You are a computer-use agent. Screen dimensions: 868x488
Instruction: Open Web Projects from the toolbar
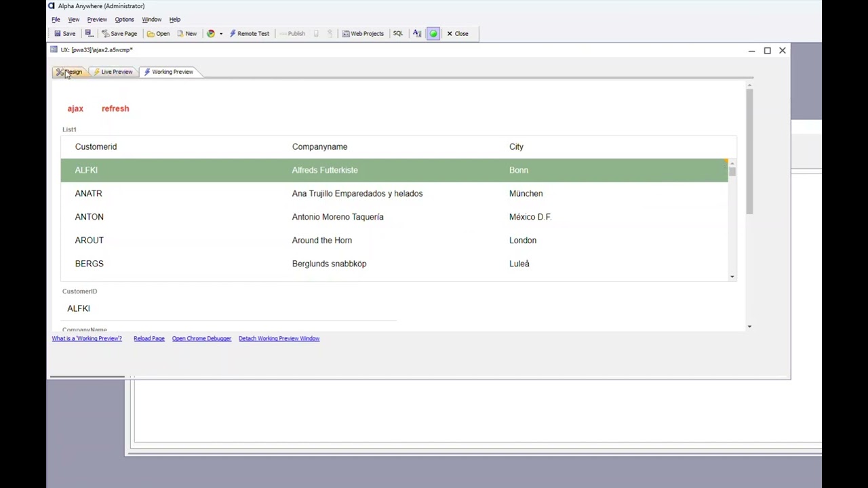(x=363, y=33)
